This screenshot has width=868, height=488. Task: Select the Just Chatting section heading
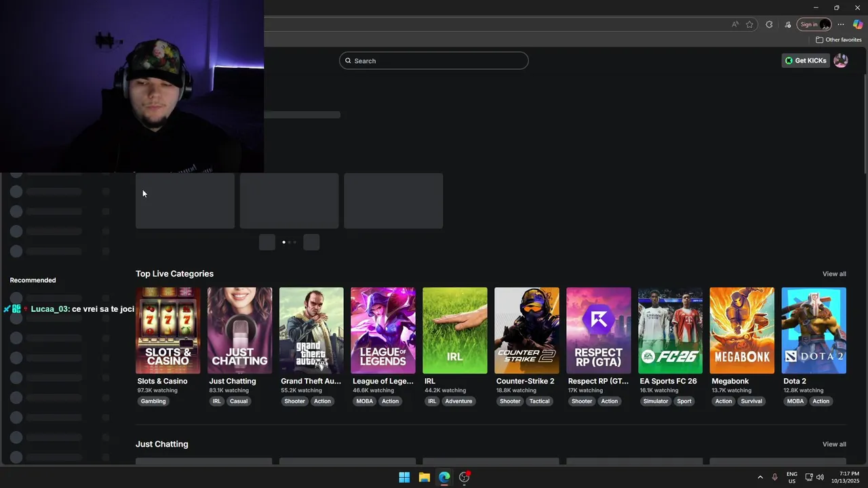click(162, 444)
